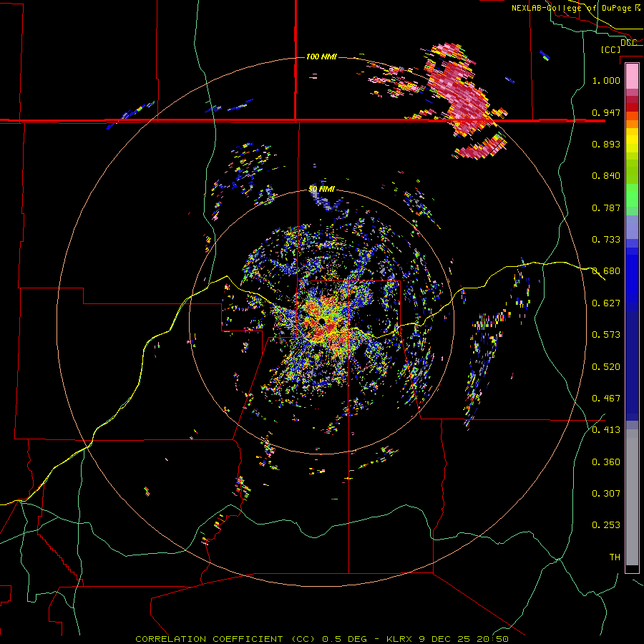Image resolution: width=644 pixels, height=644 pixels.
Task: Click the 20:50 timestamp in the caption
Action: point(492,639)
